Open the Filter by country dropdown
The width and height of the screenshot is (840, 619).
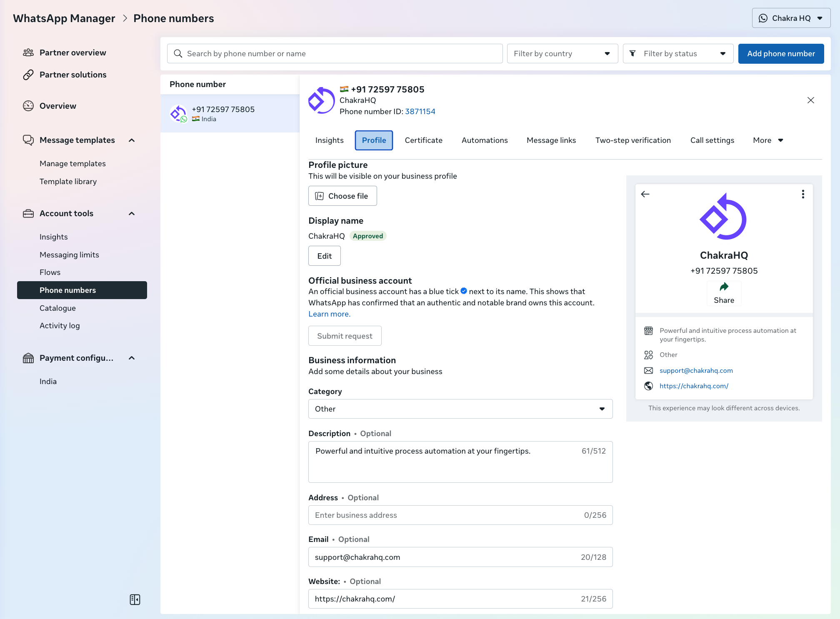(562, 54)
